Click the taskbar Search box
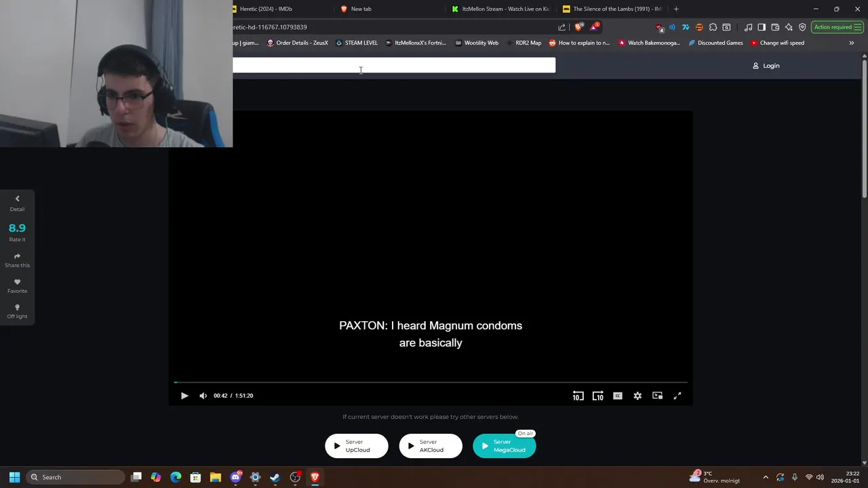 pos(76,477)
